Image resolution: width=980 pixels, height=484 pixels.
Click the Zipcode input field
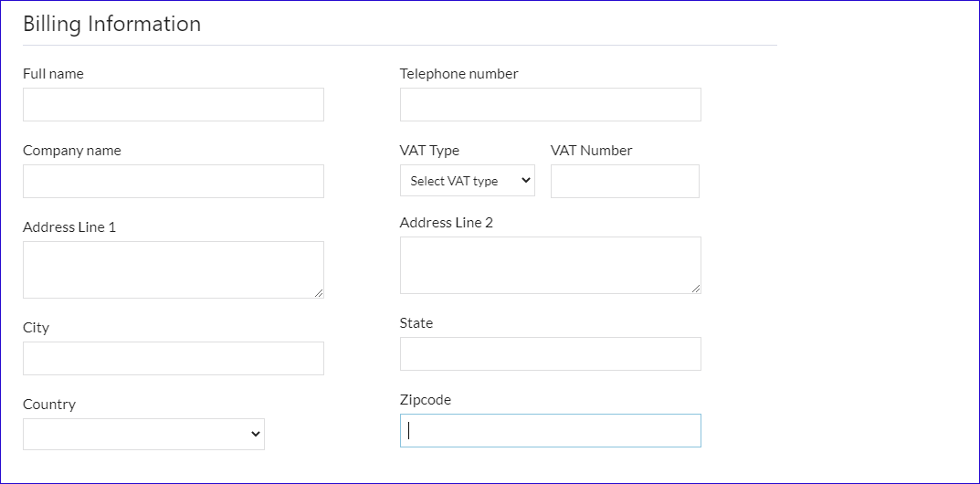[550, 431]
